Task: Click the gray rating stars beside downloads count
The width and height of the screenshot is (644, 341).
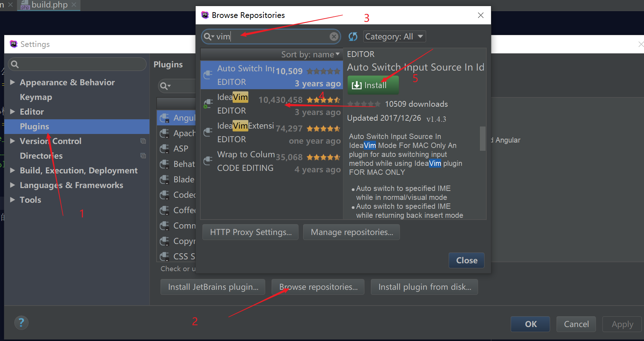Action: point(364,104)
